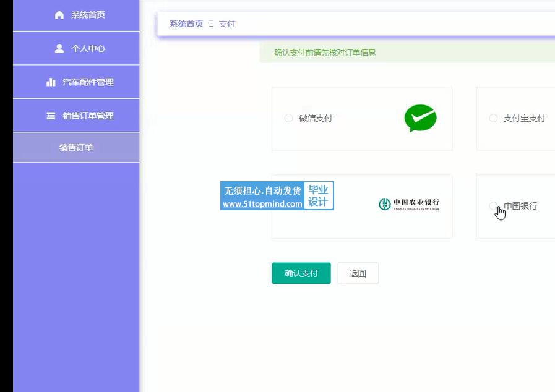This screenshot has width=555, height=392.
Task: Click the Agricultural Bank of China logo
Action: point(409,204)
